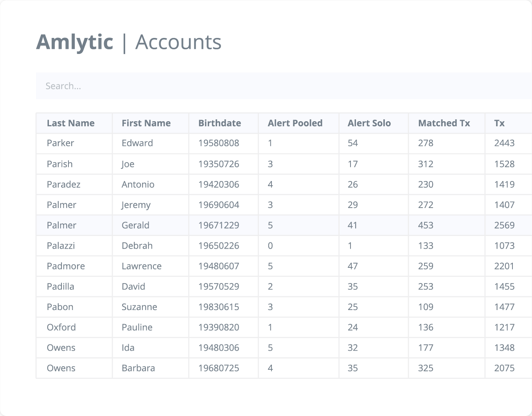Select first name Gerald
The height and width of the screenshot is (416, 532).
tap(135, 225)
